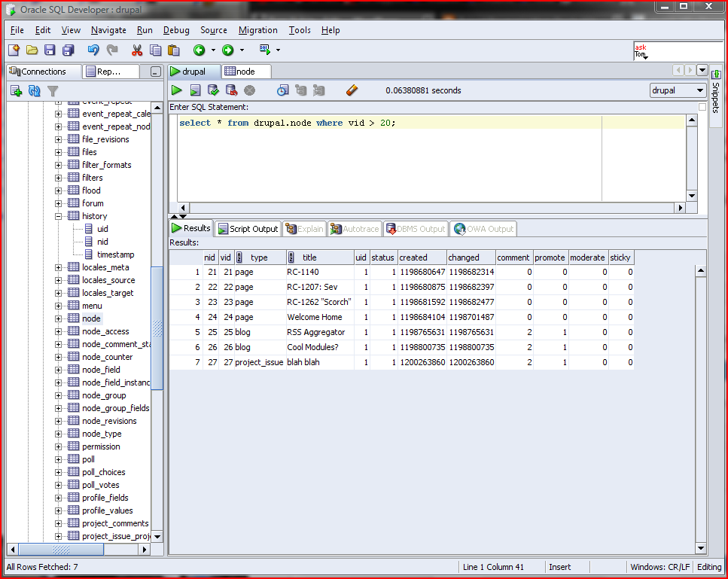Click the project_issue type cell
This screenshot has width=728, height=579.
[x=259, y=362]
